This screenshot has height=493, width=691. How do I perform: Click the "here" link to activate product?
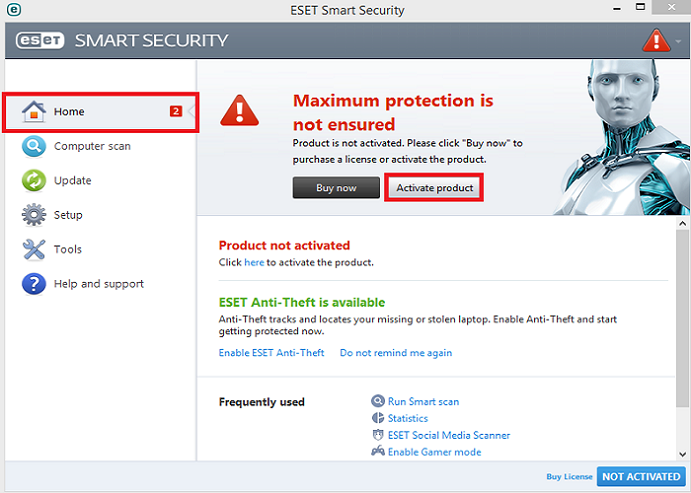[254, 263]
